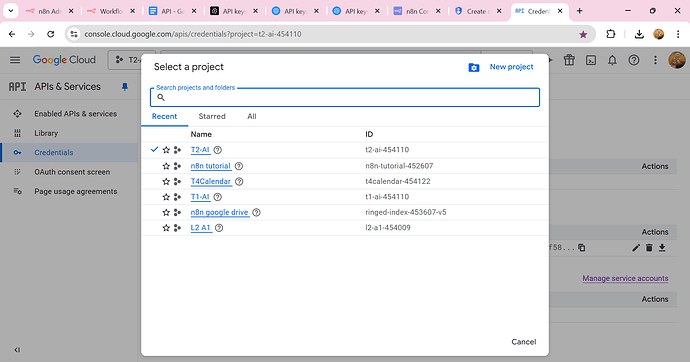Open help icon next to n8n google drive

point(256,212)
